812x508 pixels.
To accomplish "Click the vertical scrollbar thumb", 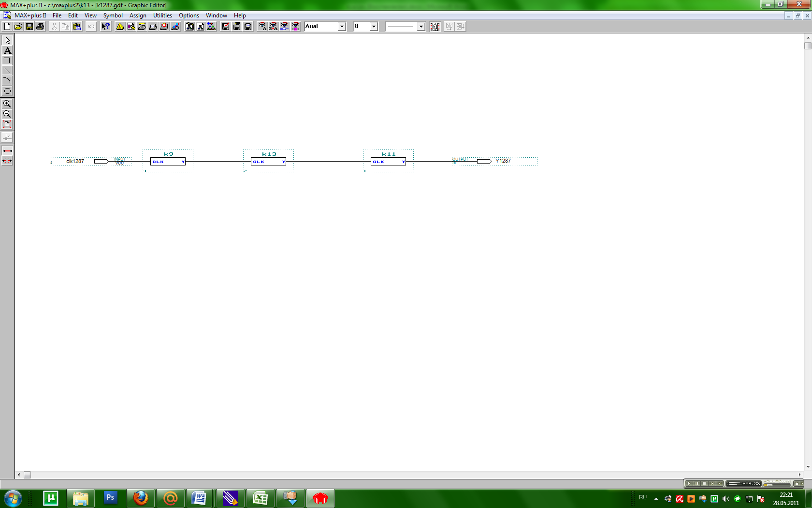I will click(x=808, y=46).
